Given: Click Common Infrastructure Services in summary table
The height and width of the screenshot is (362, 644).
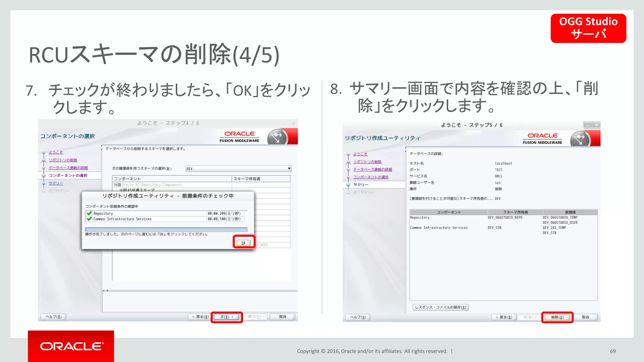Looking at the screenshot, I should (439, 228).
